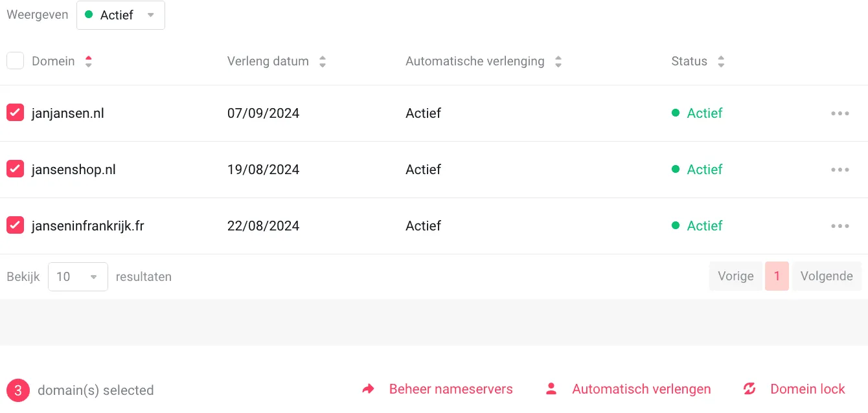Sort by Domein column arrows
The image size is (868, 413).
pyautogui.click(x=89, y=61)
